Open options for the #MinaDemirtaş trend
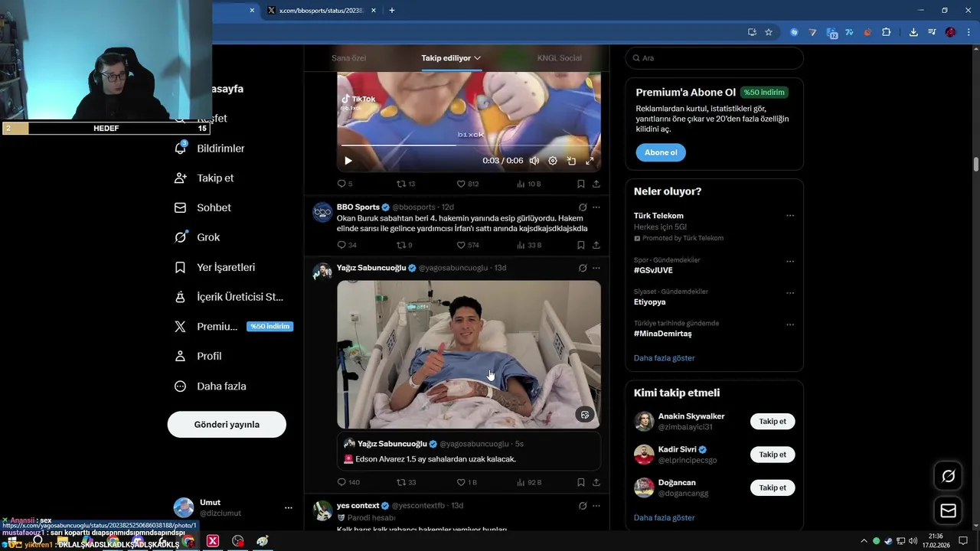 [790, 324]
